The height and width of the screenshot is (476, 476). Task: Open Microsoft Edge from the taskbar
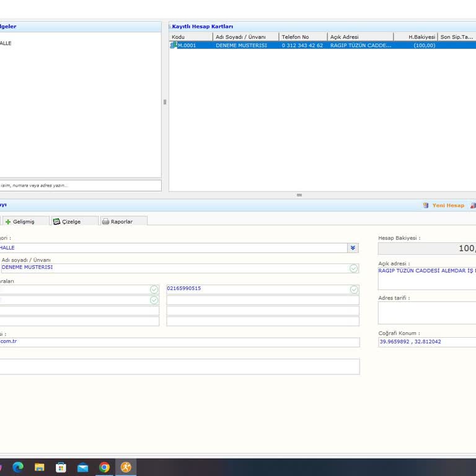point(18,467)
